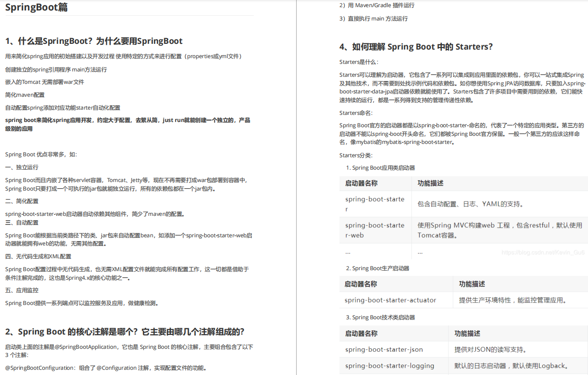Select sentence "Spring Boot提供一系列端点可以监控服务及应用，做健康检测。"
Screen dimensions: 588x375
click(x=81, y=303)
